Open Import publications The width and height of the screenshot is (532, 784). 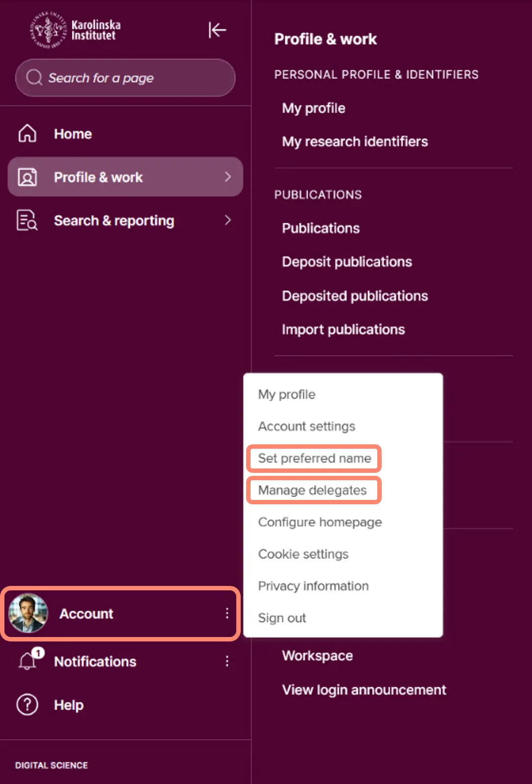point(343,329)
